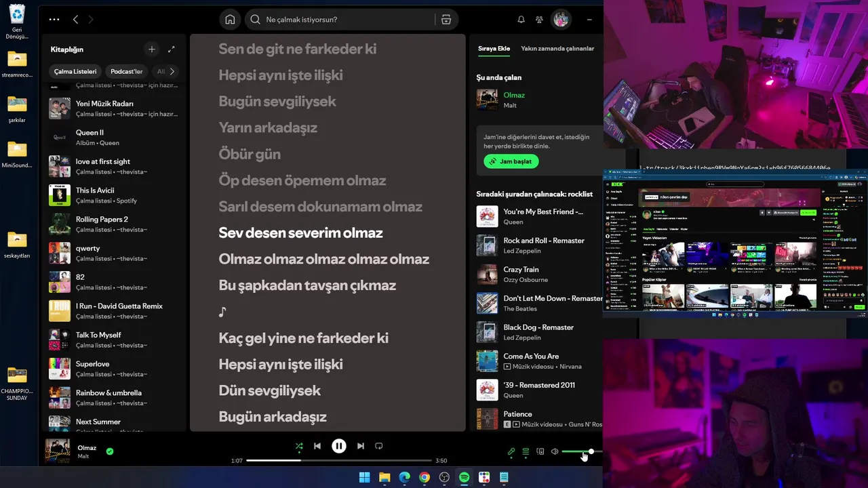The image size is (868, 488).
Task: Show more library filters with chevron
Action: (x=172, y=71)
